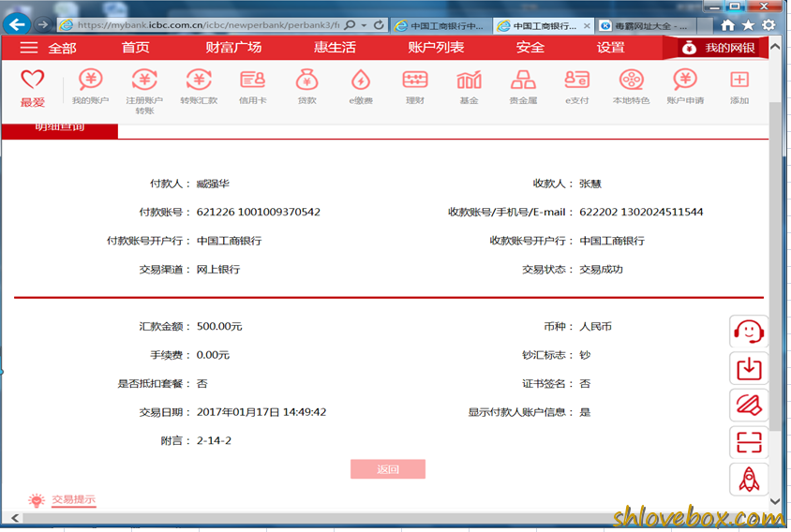Image resolution: width=791 pixels, height=532 pixels.
Task: Click the search magnifier in address bar
Action: 350,24
